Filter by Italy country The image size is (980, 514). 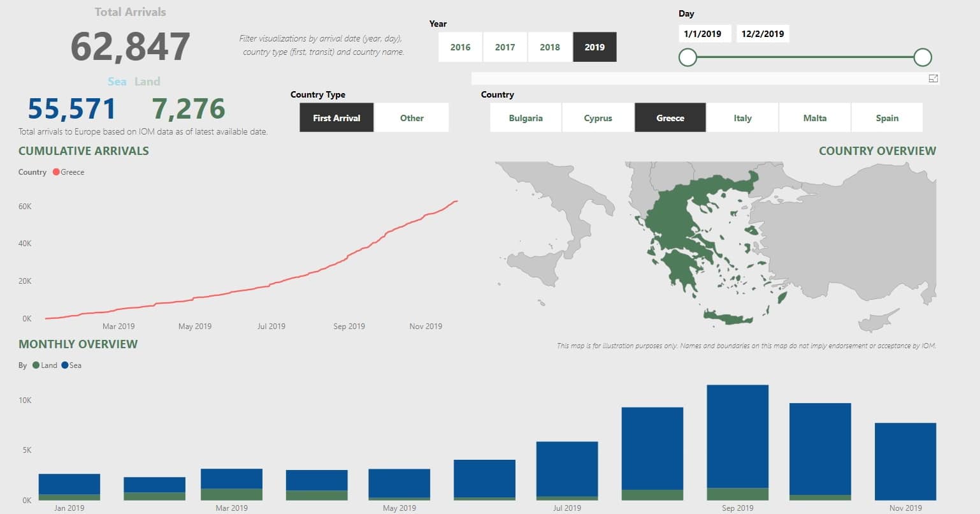point(743,118)
